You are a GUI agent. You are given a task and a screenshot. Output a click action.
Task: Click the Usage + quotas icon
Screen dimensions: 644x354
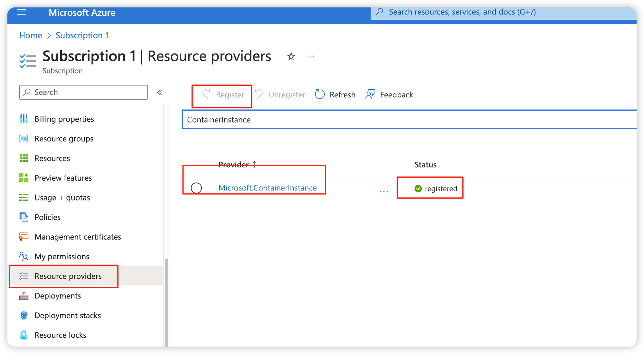coord(24,198)
